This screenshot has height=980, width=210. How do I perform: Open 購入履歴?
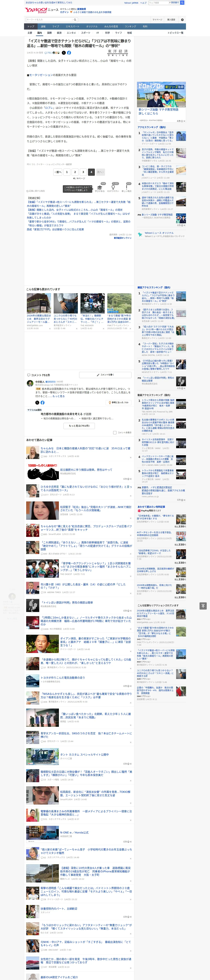171,19
